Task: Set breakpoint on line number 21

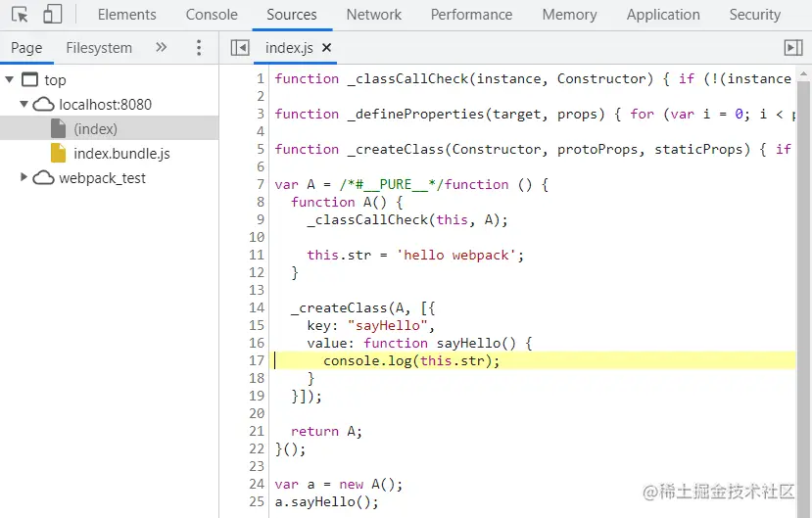Action: point(257,431)
